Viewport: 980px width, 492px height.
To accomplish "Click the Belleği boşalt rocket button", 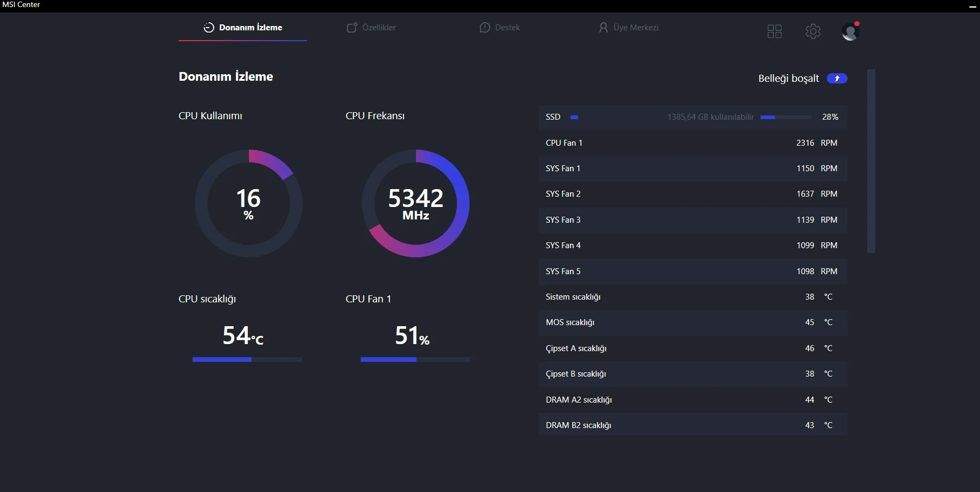I will [837, 79].
